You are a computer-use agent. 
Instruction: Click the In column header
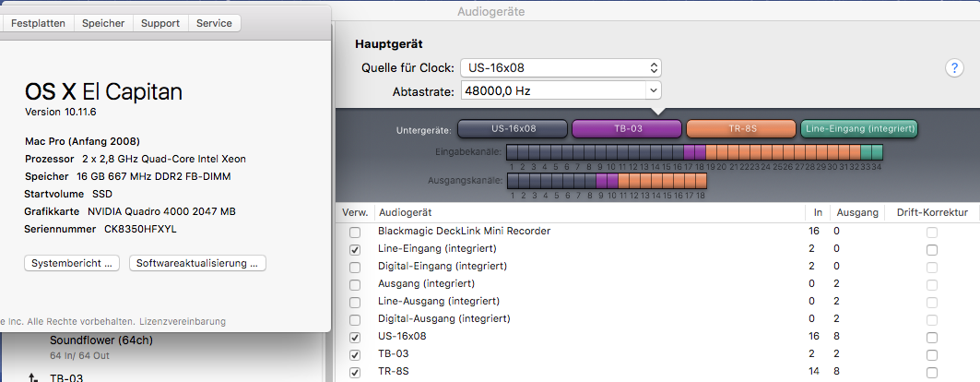coord(818,212)
